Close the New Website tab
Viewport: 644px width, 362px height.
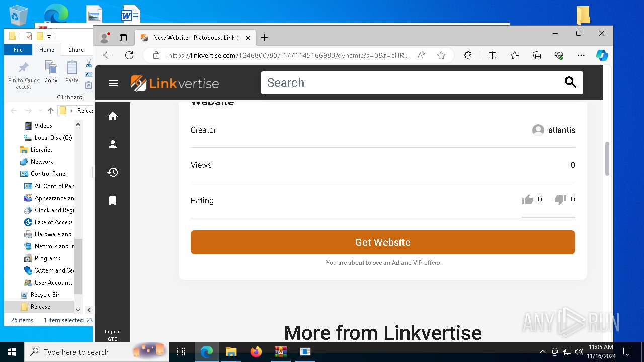247,38
